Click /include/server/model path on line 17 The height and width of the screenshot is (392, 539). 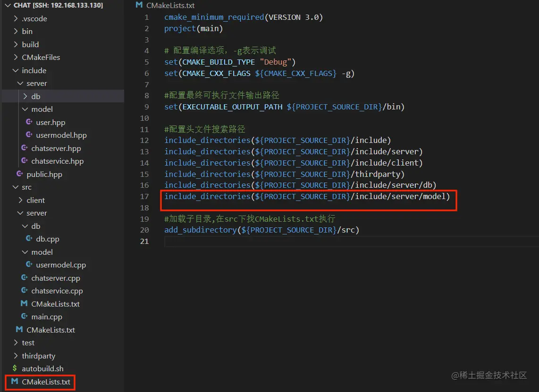point(398,197)
